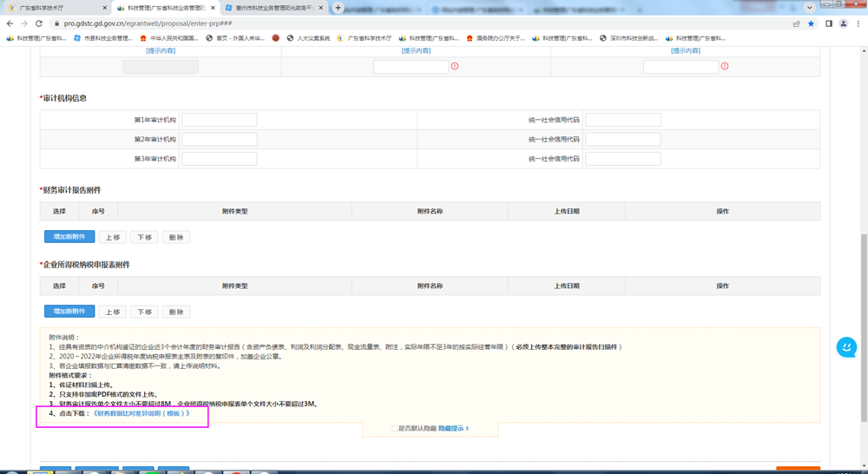This screenshot has width=868, height=474.
Task: Close the 惠州市科技业务管理阳光政务平台 tab
Action: tap(320, 8)
